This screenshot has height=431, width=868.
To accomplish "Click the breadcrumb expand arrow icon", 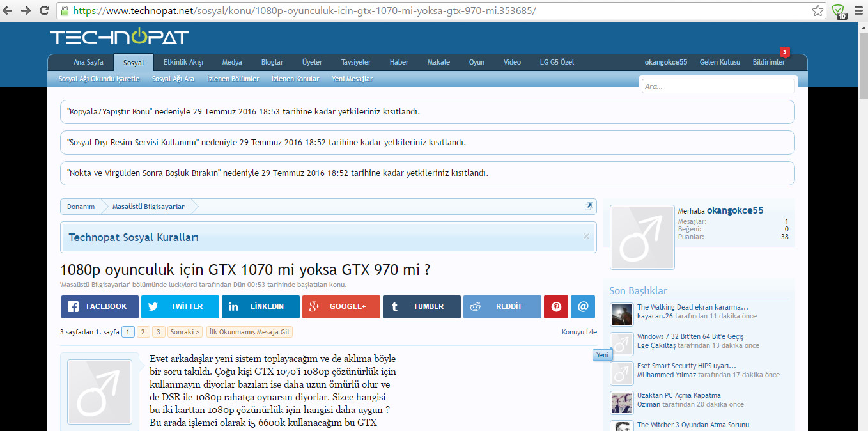I will [589, 207].
